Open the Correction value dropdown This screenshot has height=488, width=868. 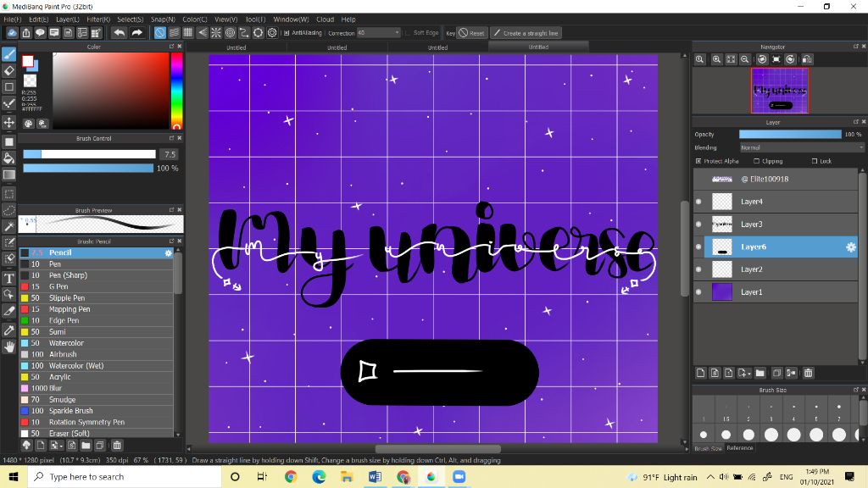pyautogui.click(x=378, y=33)
